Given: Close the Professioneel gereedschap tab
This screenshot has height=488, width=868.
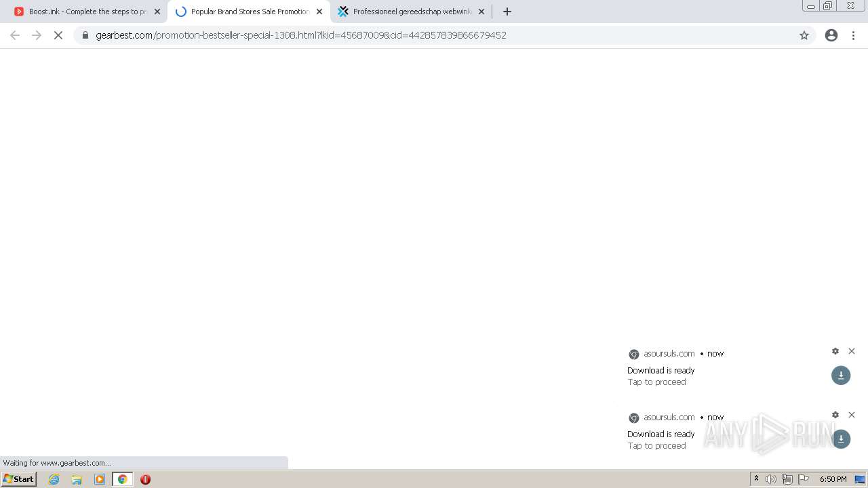Looking at the screenshot, I should click(481, 12).
